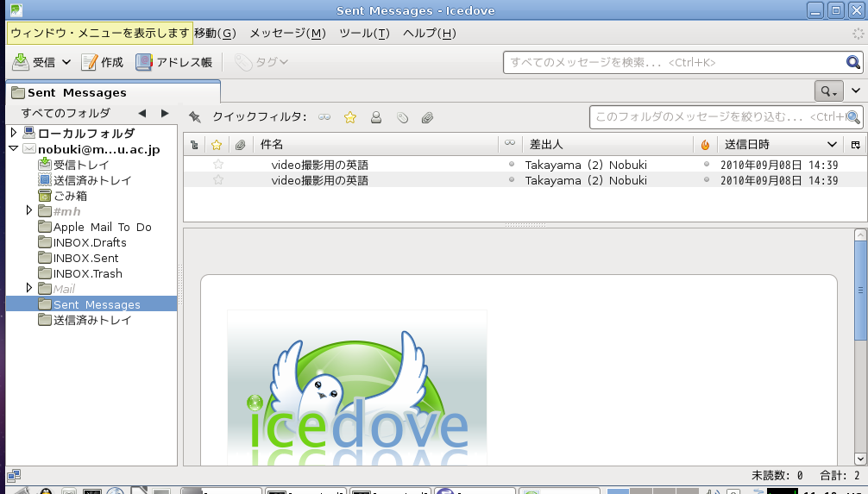Sort by read status glasses column
Viewport: 868px width, 494px height.
[x=510, y=144]
